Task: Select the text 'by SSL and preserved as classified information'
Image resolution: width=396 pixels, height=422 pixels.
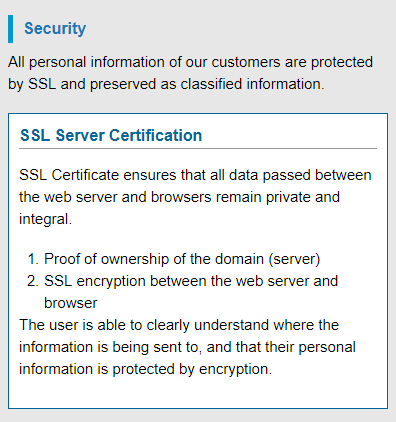Action: coord(166,84)
